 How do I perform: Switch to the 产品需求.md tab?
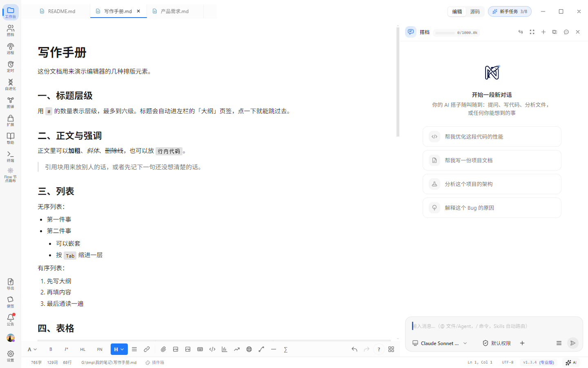[175, 11]
